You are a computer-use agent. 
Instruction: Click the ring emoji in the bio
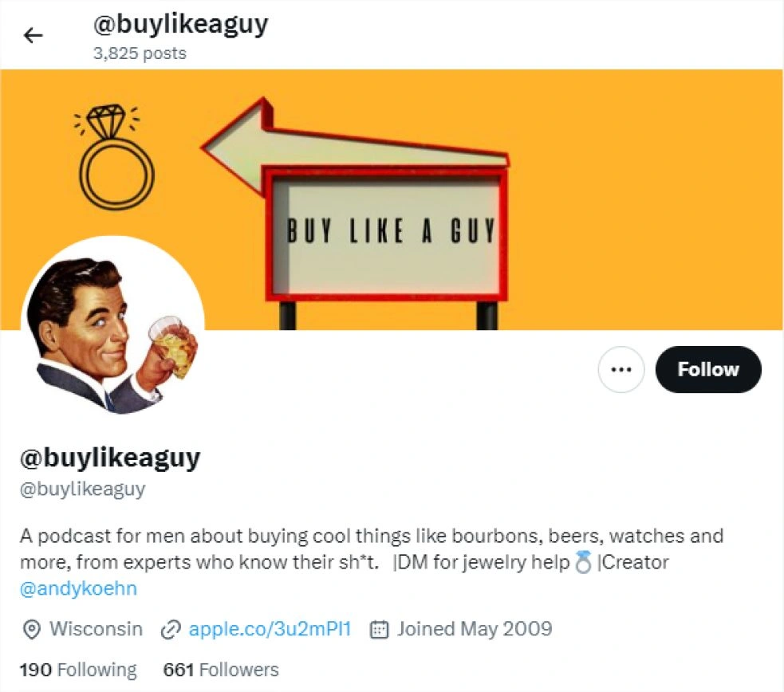pos(583,562)
